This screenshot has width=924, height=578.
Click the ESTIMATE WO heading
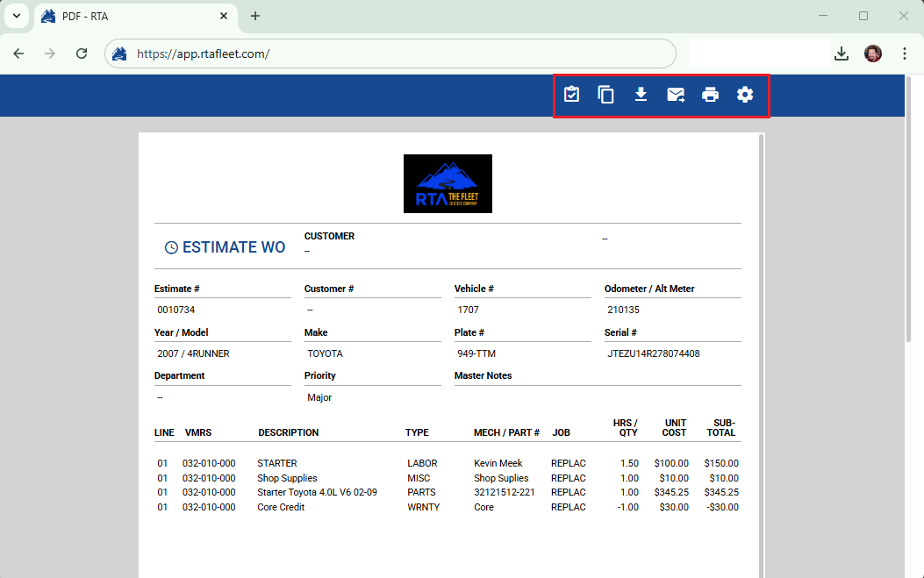(x=233, y=247)
